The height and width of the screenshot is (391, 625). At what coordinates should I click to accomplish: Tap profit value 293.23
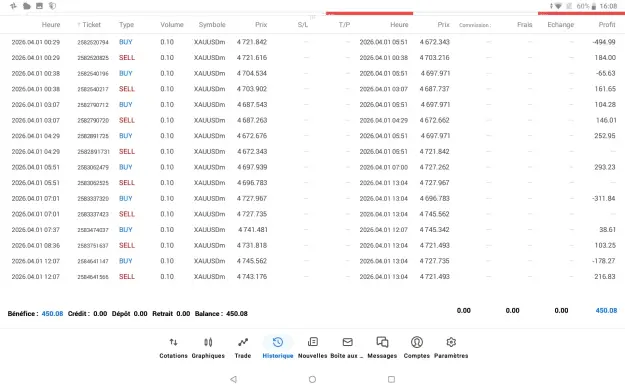[x=605, y=167]
